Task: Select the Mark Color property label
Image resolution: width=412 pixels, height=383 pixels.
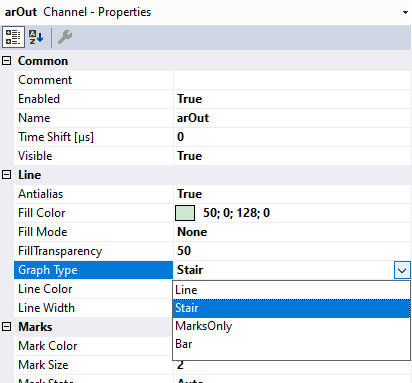Action: pos(93,346)
